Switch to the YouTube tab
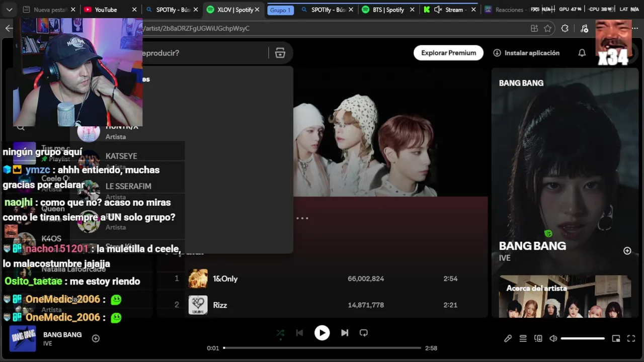 [x=106, y=10]
